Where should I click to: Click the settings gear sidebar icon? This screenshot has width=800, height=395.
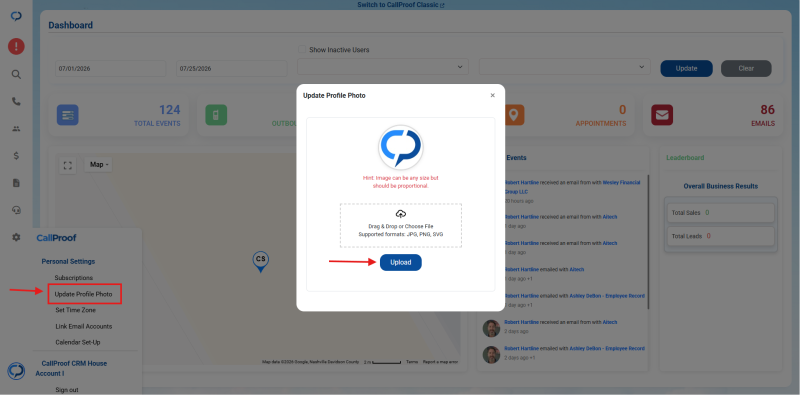tap(16, 237)
